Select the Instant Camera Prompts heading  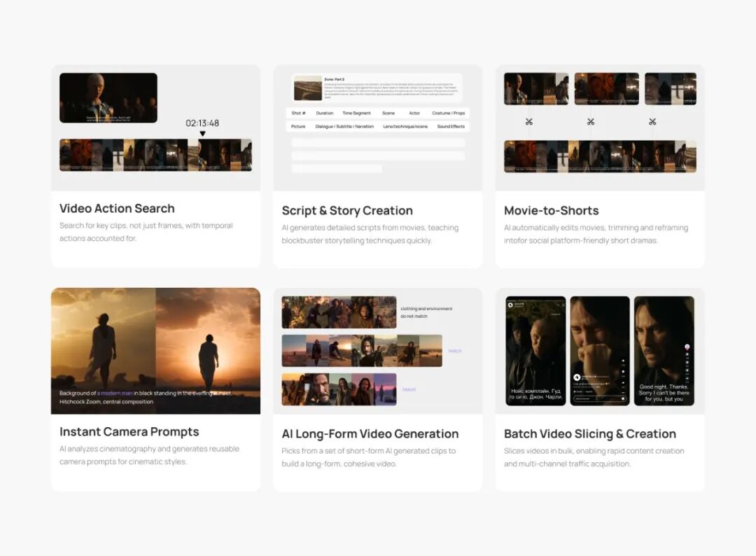click(x=129, y=431)
